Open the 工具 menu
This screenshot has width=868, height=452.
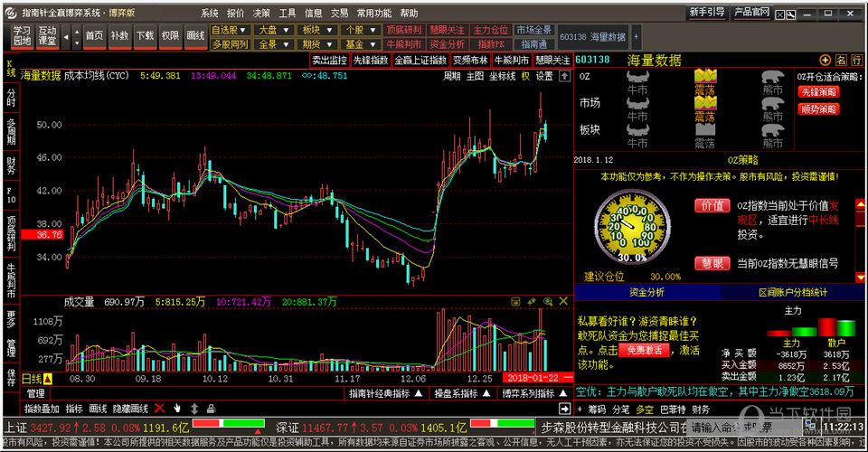point(288,13)
